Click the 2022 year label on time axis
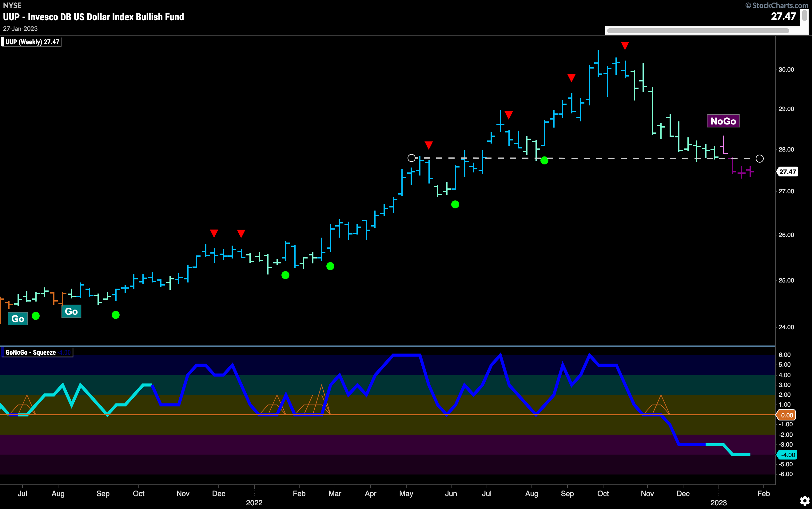This screenshot has width=812, height=509. 254,503
